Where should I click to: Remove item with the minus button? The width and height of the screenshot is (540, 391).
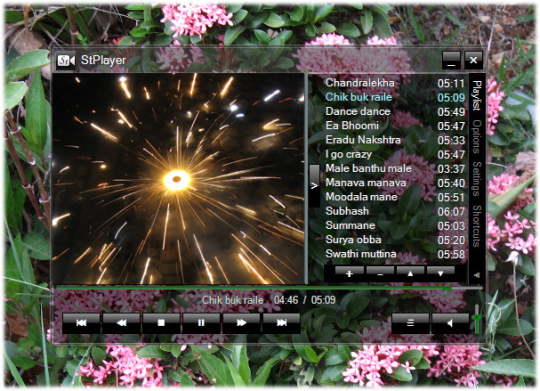[x=380, y=274]
